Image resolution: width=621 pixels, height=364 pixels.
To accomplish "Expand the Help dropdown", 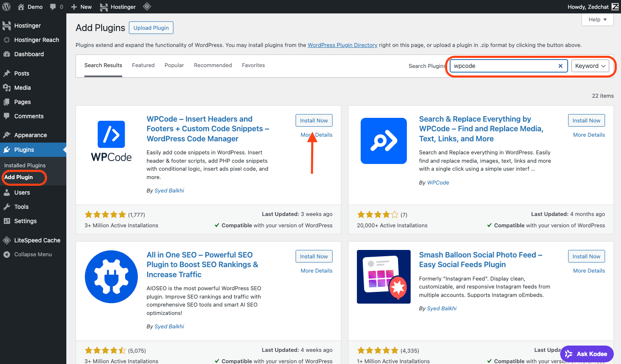I will pyautogui.click(x=597, y=19).
